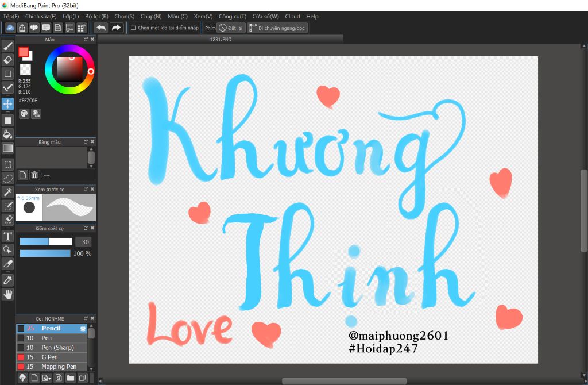The image size is (588, 385).
Task: Open Pencil brush settings gear
Action: (x=83, y=328)
